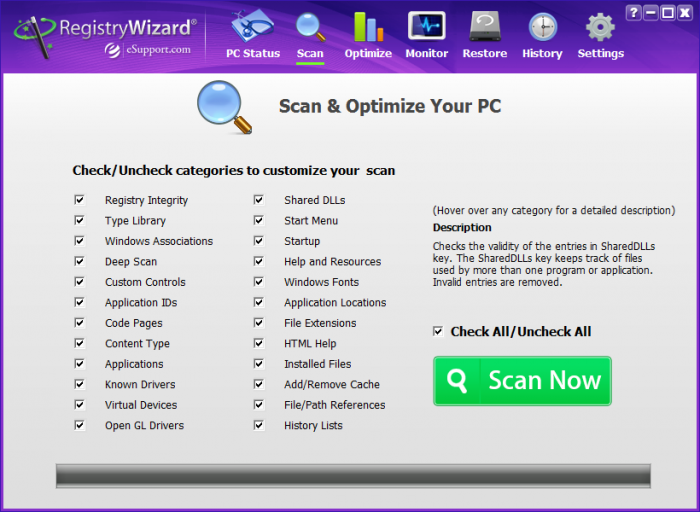Click the Scan magnifying glass icon

point(310,27)
